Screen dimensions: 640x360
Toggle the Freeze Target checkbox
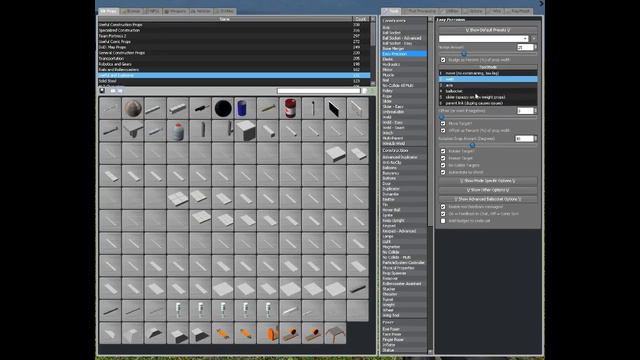pos(443,158)
